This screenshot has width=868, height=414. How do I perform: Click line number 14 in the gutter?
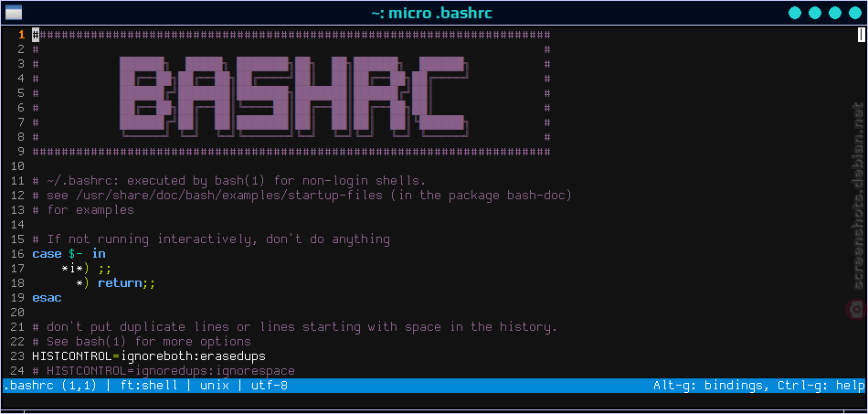17,225
